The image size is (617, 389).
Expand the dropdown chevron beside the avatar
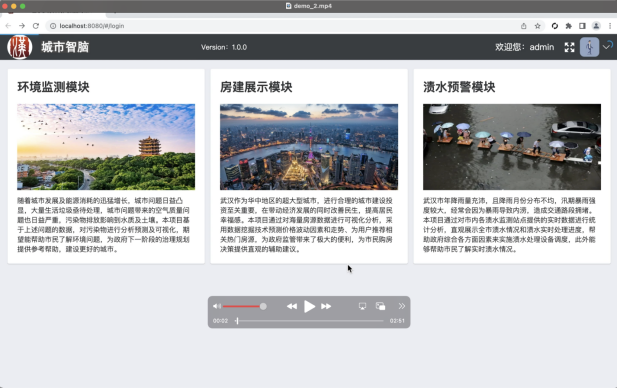point(607,46)
